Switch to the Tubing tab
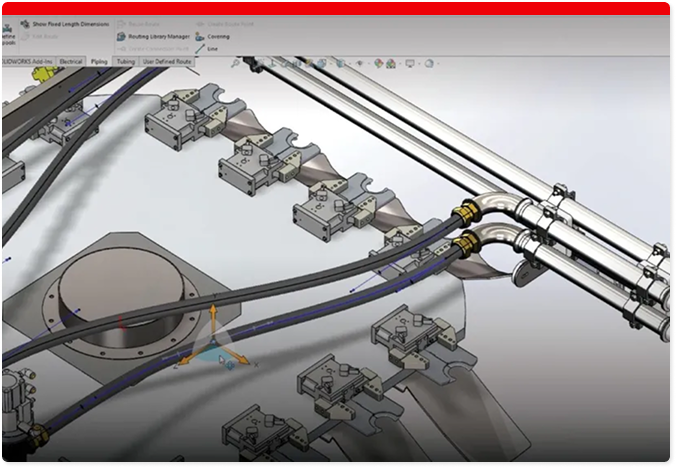The image size is (676, 468). click(125, 61)
